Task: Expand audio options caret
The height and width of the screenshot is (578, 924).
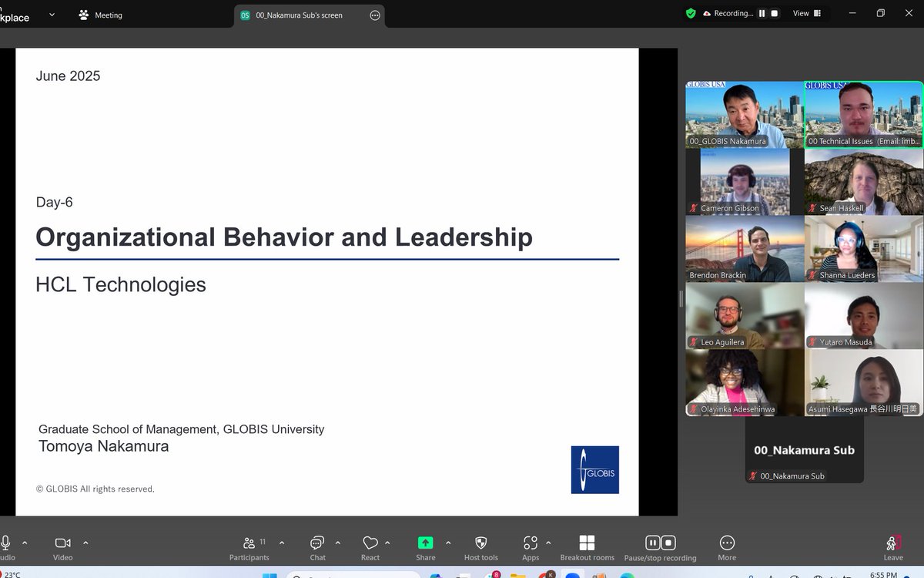Action: (25, 543)
